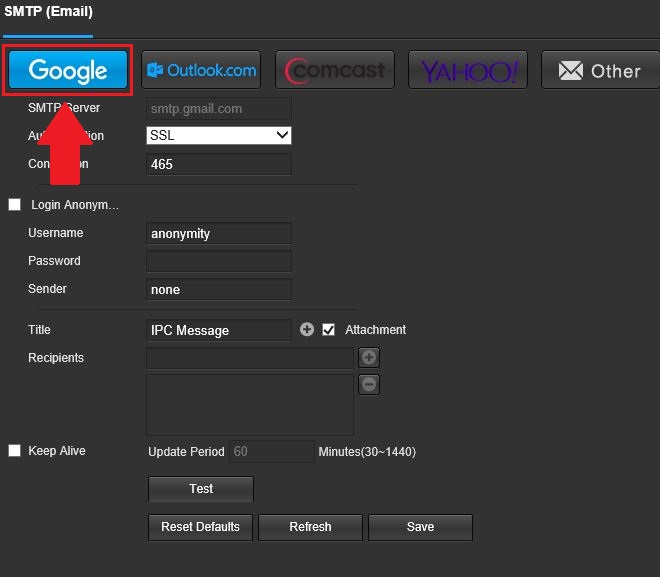Open the SSL authentication dropdown
660x577 pixels.
[x=218, y=136]
